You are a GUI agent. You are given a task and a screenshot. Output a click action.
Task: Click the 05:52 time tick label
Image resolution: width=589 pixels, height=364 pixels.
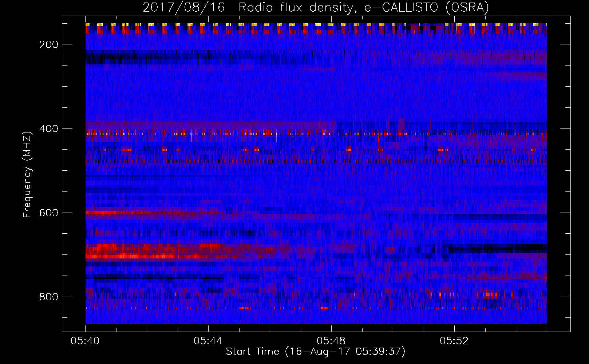click(454, 341)
